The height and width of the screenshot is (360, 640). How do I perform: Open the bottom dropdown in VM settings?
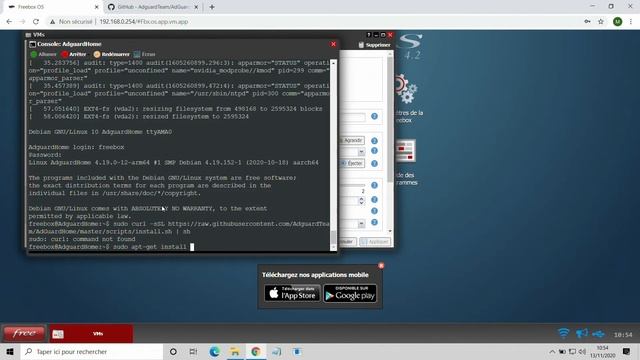pyautogui.click(x=361, y=224)
